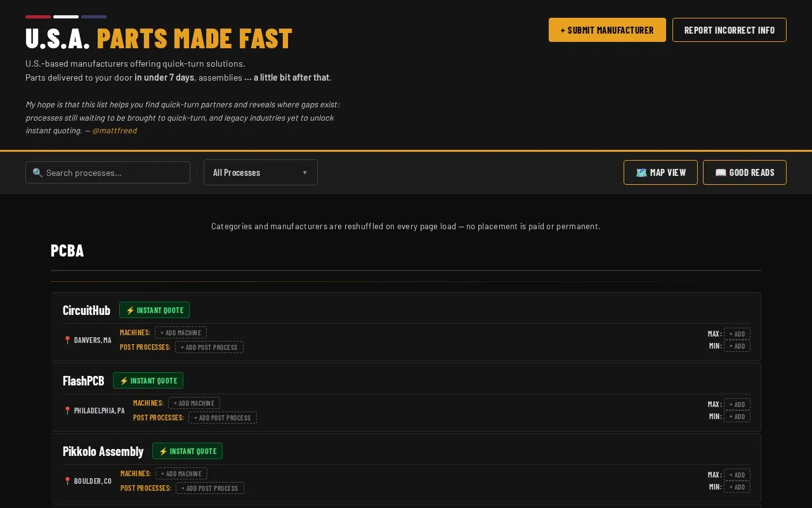
Task: Click the Pikkolo Assembly Instant Quote badge
Action: [x=187, y=451]
